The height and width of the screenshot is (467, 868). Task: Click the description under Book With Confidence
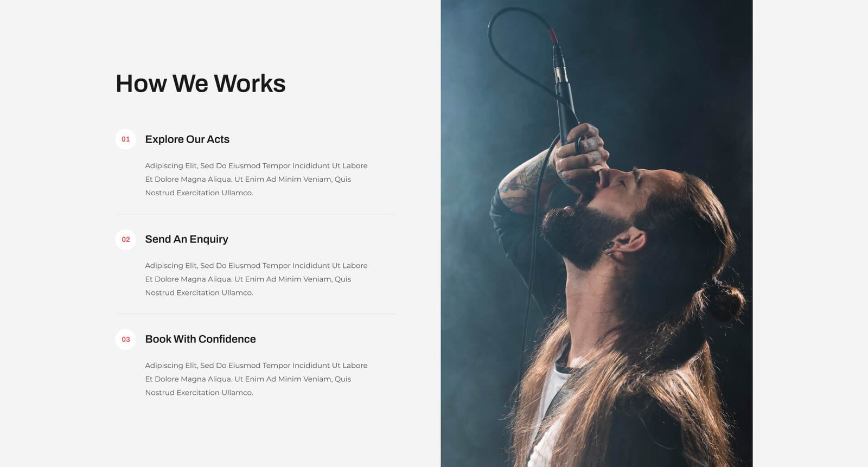256,379
